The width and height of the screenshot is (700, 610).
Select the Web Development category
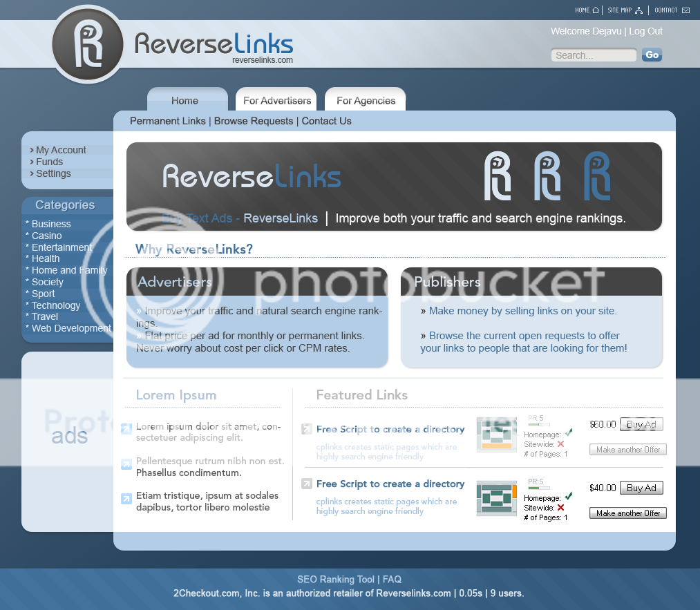pos(71,328)
